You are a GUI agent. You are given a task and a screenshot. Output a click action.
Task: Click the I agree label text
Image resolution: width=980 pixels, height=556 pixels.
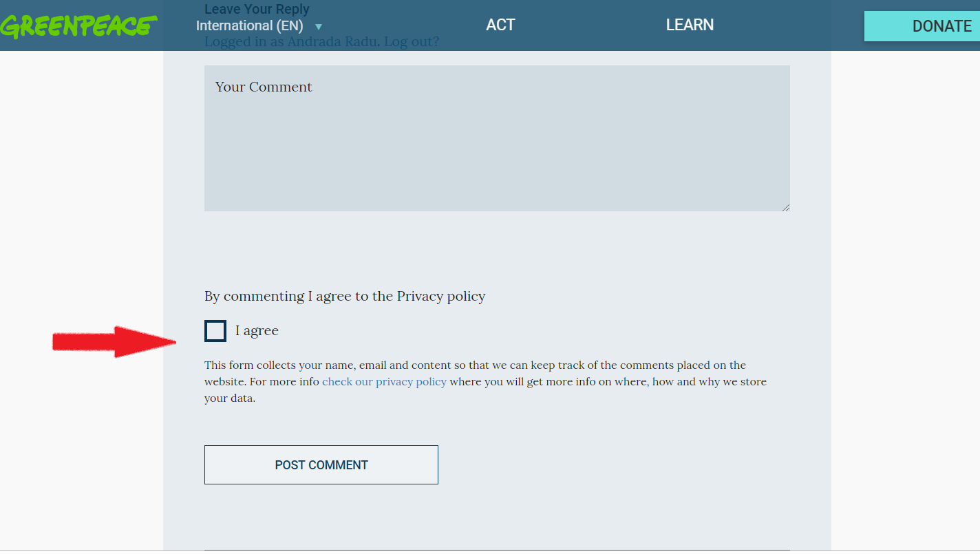click(x=257, y=331)
